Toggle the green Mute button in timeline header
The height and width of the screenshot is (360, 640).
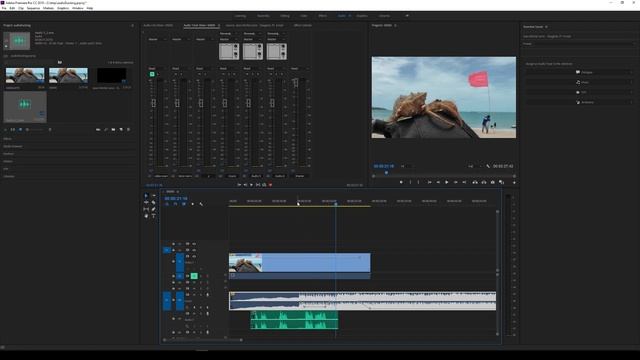[194, 276]
